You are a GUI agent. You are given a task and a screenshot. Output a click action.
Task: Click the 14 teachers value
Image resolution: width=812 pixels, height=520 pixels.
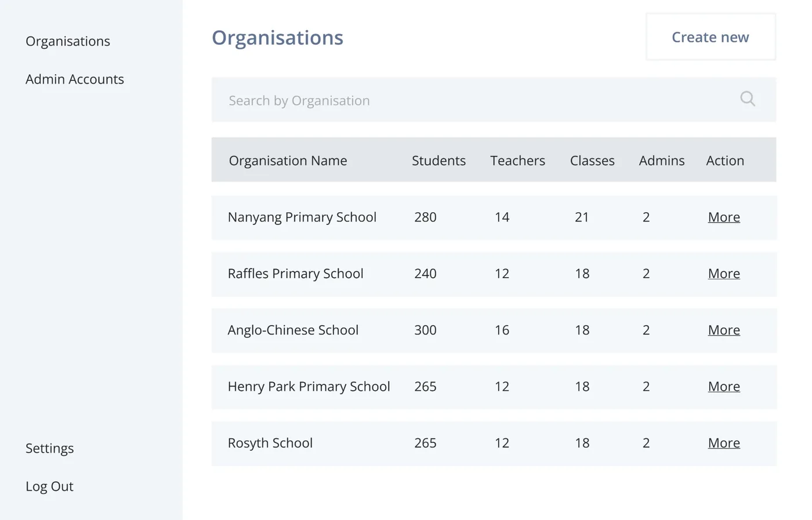(502, 217)
